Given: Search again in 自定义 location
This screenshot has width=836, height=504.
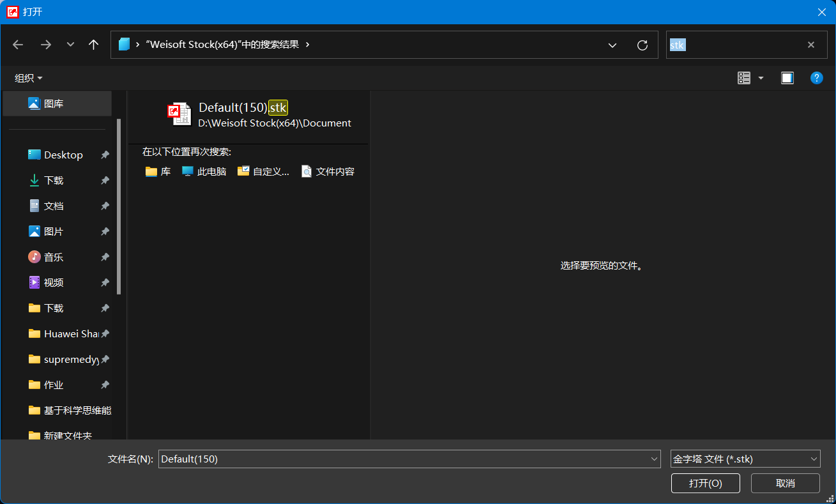Looking at the screenshot, I should click(263, 171).
